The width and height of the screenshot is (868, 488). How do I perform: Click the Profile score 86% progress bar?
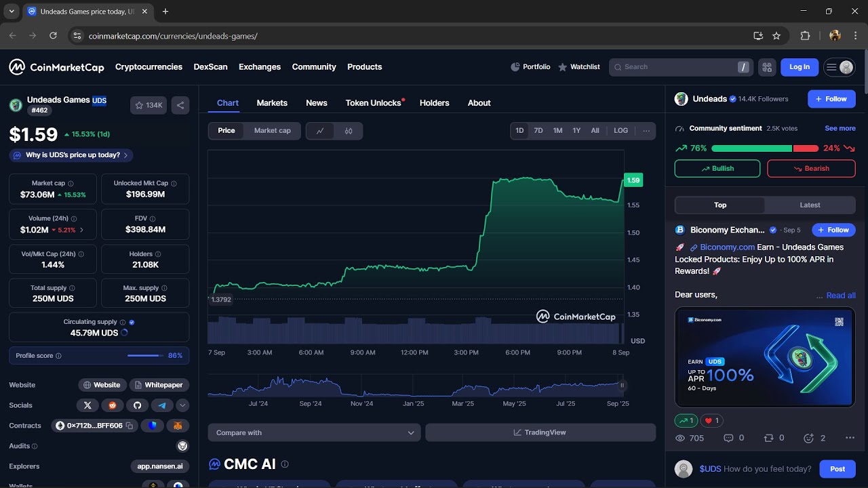[145, 356]
